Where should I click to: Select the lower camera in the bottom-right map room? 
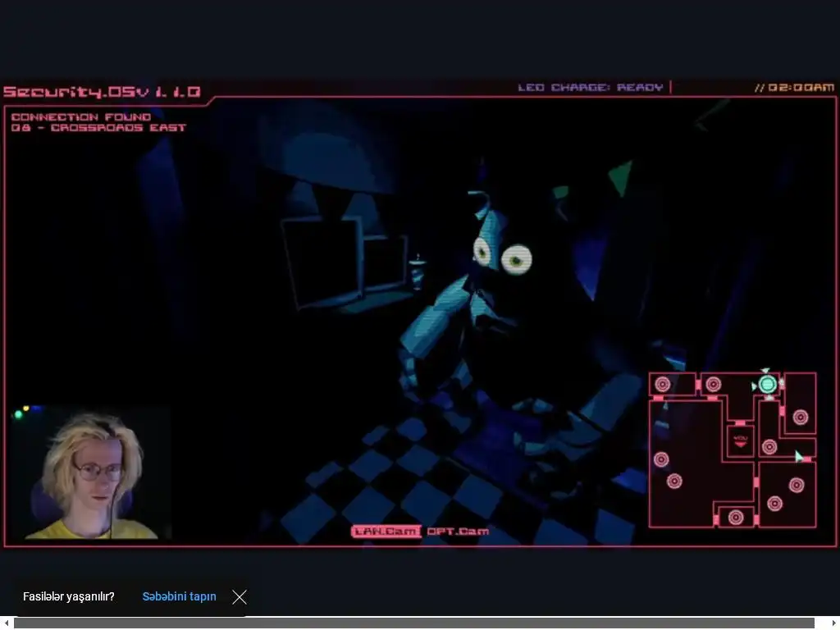(x=774, y=504)
